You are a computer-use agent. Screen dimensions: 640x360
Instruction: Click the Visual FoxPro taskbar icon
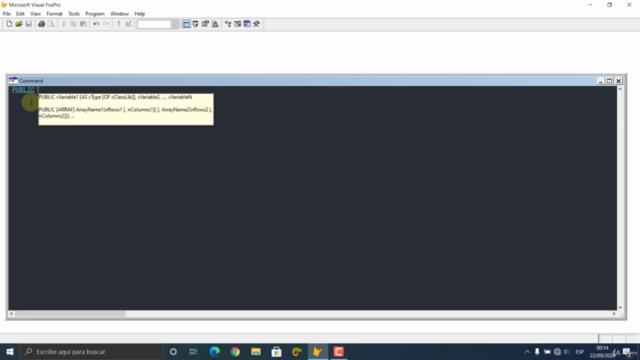point(318,351)
